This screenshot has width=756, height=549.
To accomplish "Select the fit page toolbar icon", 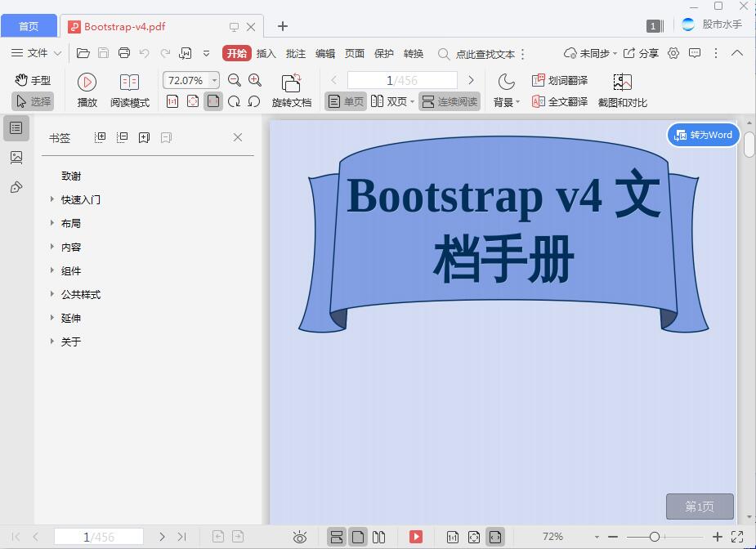I will (193, 101).
